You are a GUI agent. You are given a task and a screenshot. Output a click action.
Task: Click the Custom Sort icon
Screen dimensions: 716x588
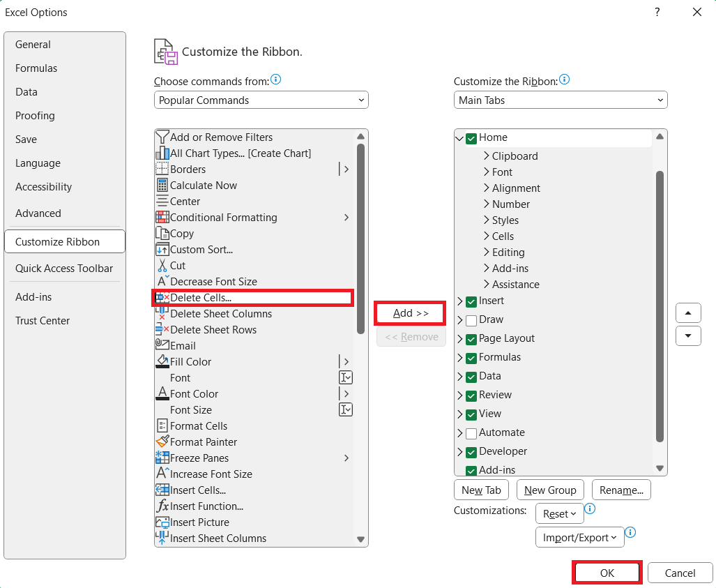click(162, 250)
